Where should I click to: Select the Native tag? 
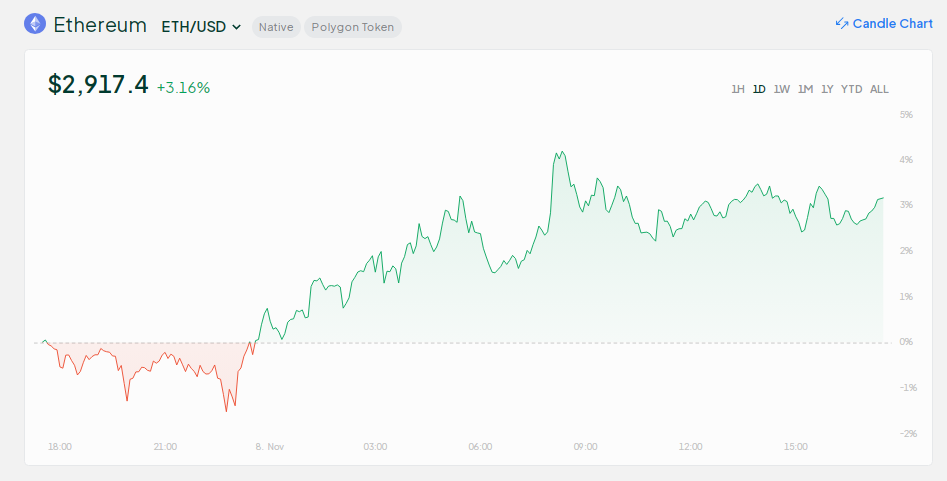276,27
